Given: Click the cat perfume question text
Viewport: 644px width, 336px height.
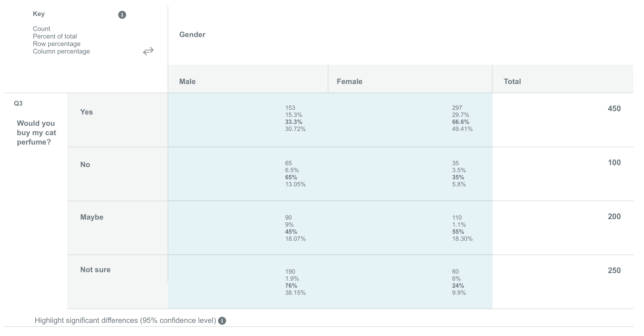Looking at the screenshot, I should coord(36,133).
